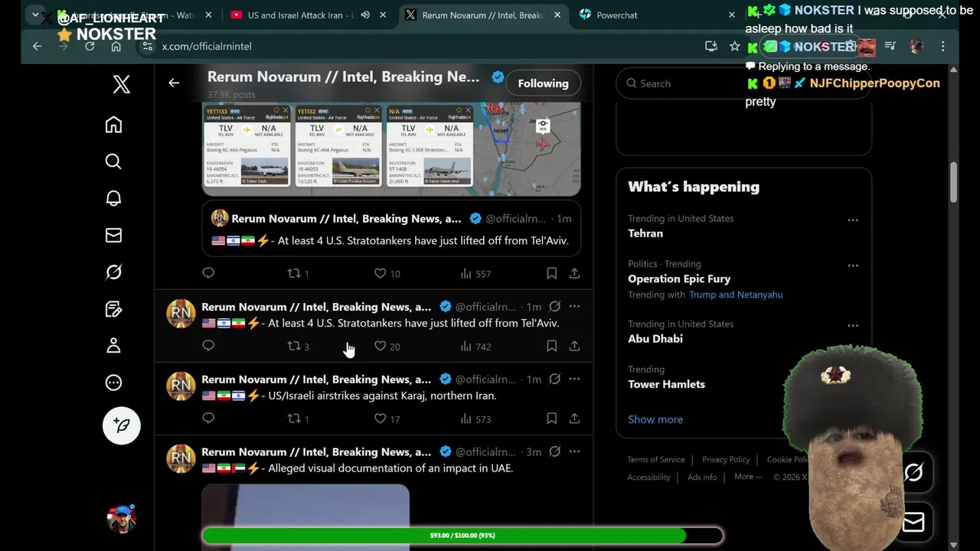Repost the Stratotankers post with 3 reposts
This screenshot has width=980, height=551.
pos(298,346)
